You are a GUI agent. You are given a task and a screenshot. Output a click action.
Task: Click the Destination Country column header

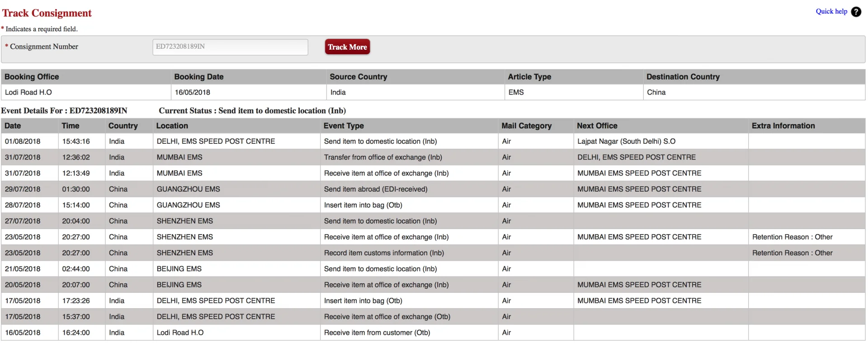683,77
